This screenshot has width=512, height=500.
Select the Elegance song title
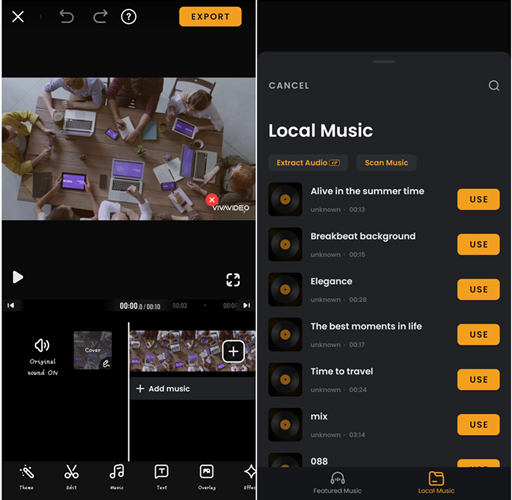(x=331, y=281)
